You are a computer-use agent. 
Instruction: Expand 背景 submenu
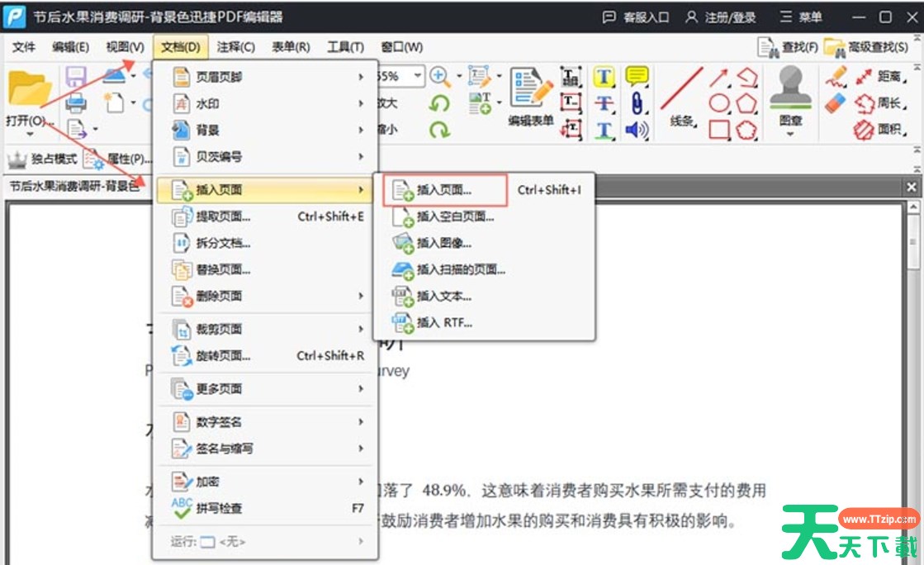(x=265, y=130)
